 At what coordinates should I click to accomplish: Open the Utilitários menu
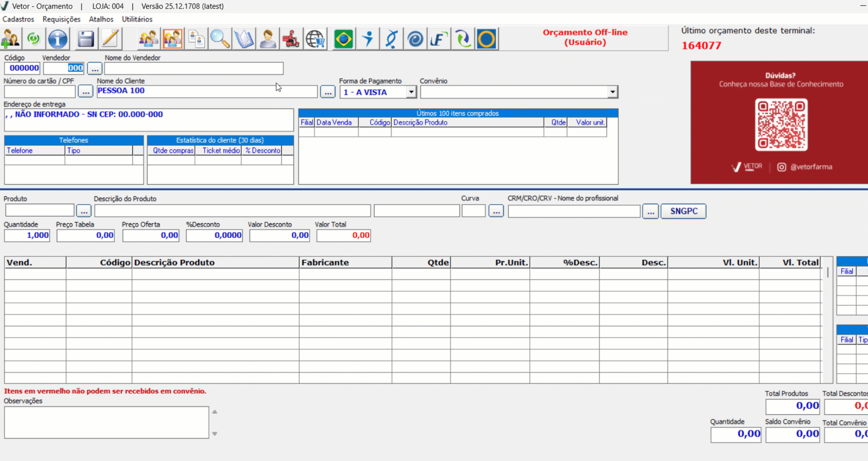pyautogui.click(x=137, y=19)
